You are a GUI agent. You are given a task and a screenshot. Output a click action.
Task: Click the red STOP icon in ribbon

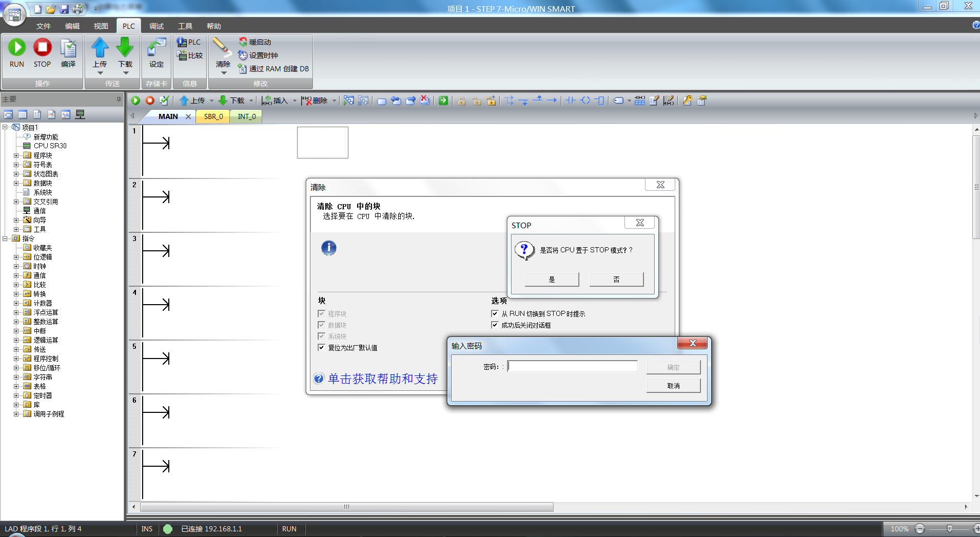coord(42,48)
